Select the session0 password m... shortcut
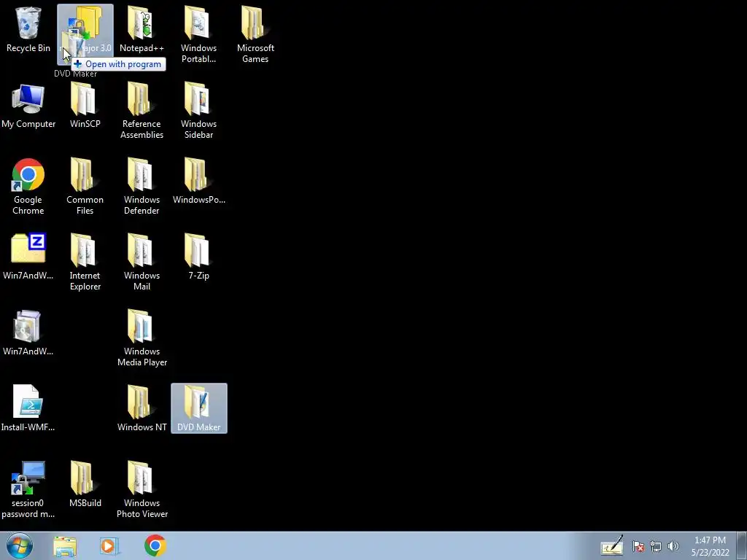Screen dimensions: 747x560 pos(28,489)
